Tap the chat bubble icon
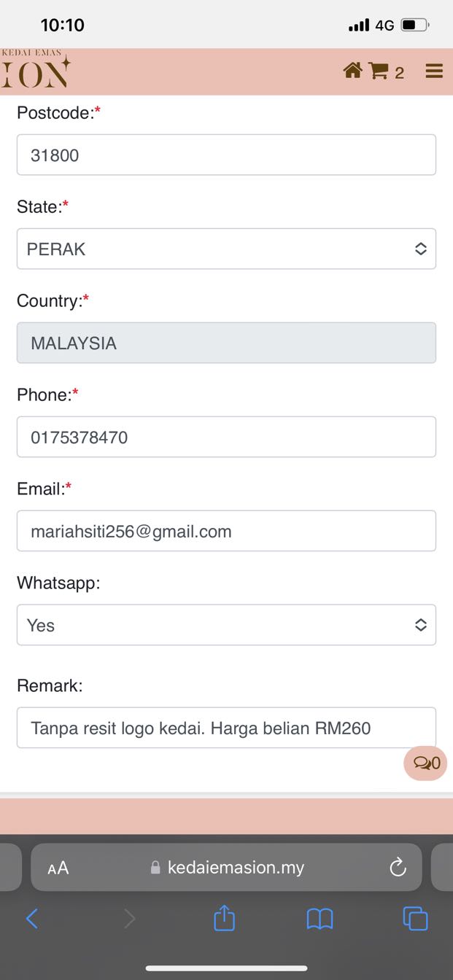Viewport: 453px width, 980px height. coord(425,763)
